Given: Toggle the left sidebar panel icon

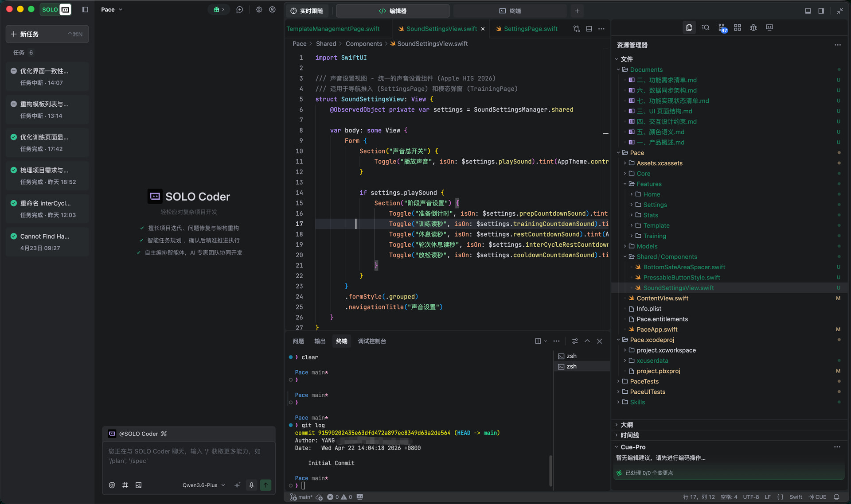Looking at the screenshot, I should point(85,9).
